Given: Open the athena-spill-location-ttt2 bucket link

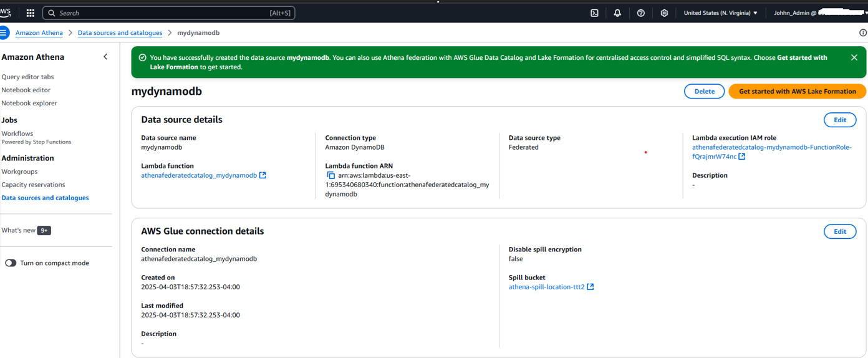Looking at the screenshot, I should (x=547, y=287).
